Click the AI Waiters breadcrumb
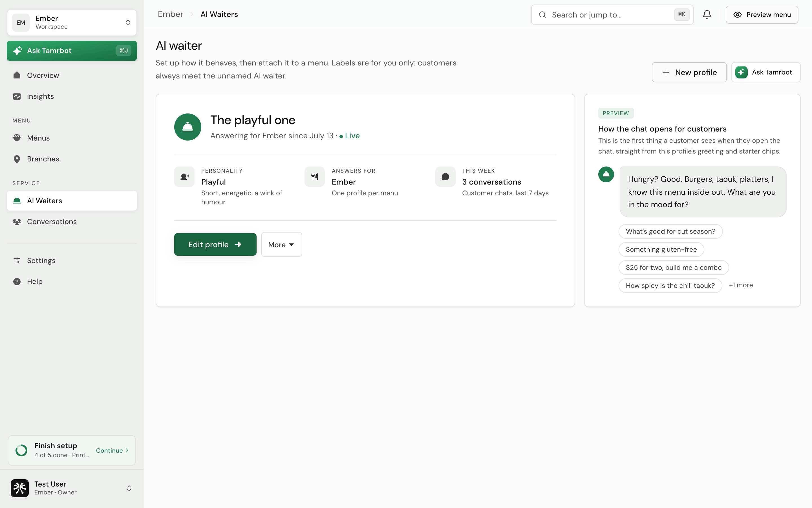This screenshot has height=508, width=812. [x=219, y=14]
